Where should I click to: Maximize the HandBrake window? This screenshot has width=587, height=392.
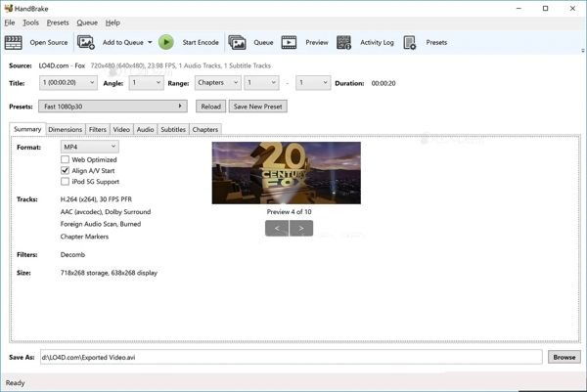(546, 8)
